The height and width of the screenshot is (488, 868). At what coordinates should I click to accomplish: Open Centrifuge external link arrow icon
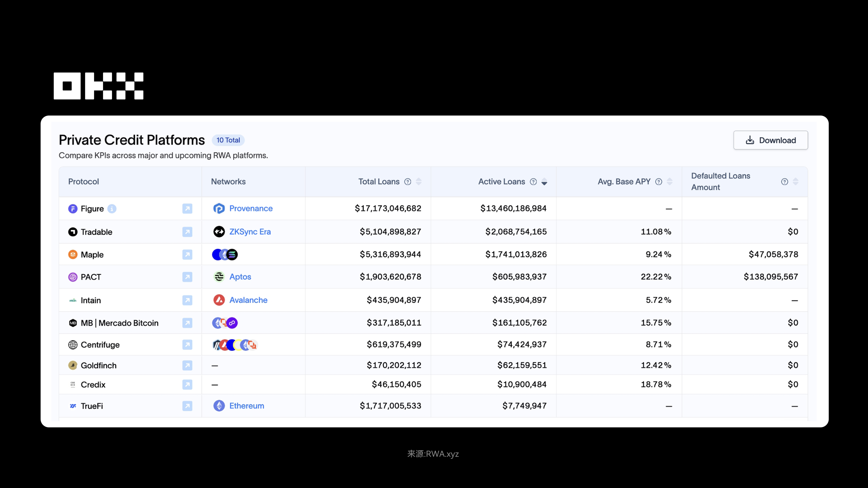[x=187, y=345]
